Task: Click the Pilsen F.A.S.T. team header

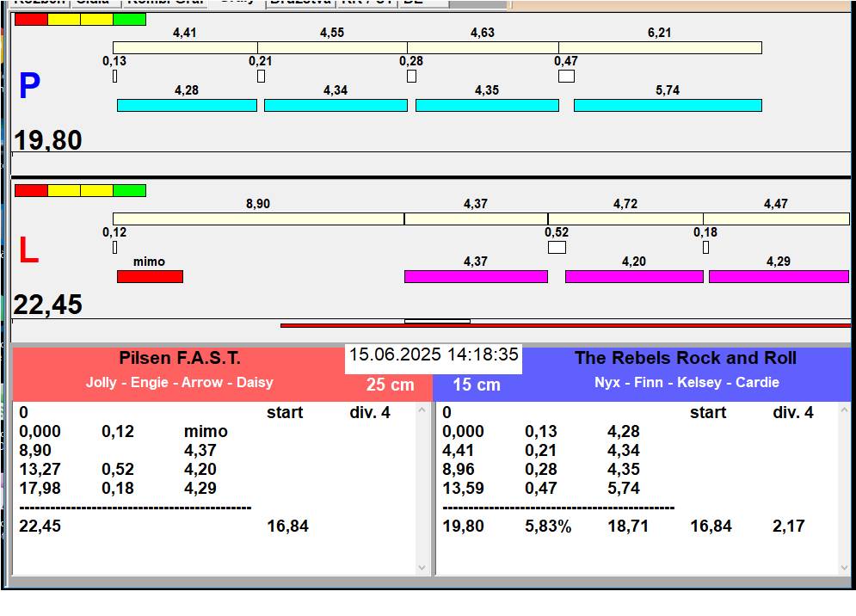Action: [180, 359]
